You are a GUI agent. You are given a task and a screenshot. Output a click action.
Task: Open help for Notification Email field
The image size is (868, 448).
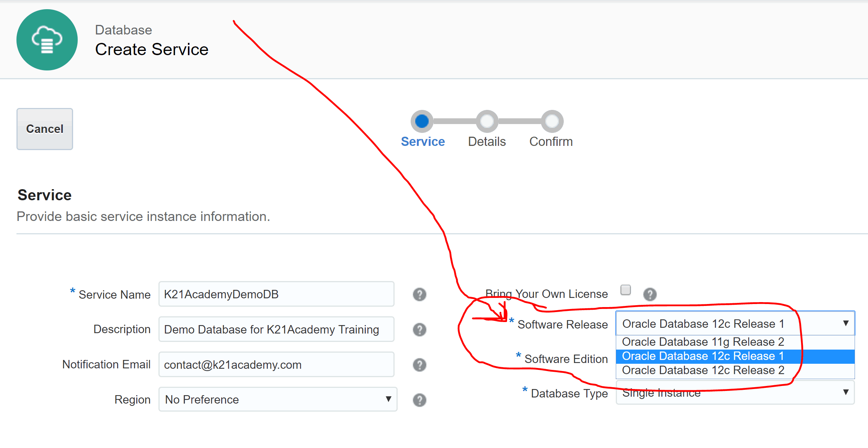[x=419, y=365]
